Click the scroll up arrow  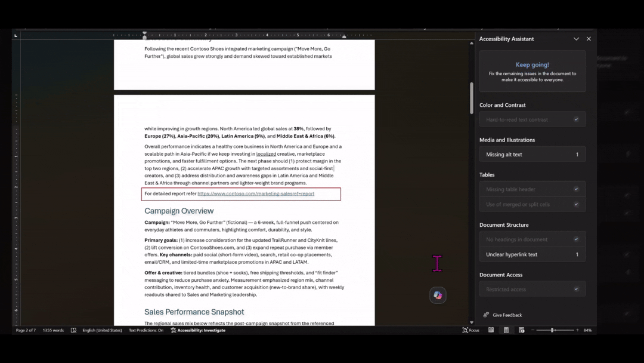tap(472, 43)
